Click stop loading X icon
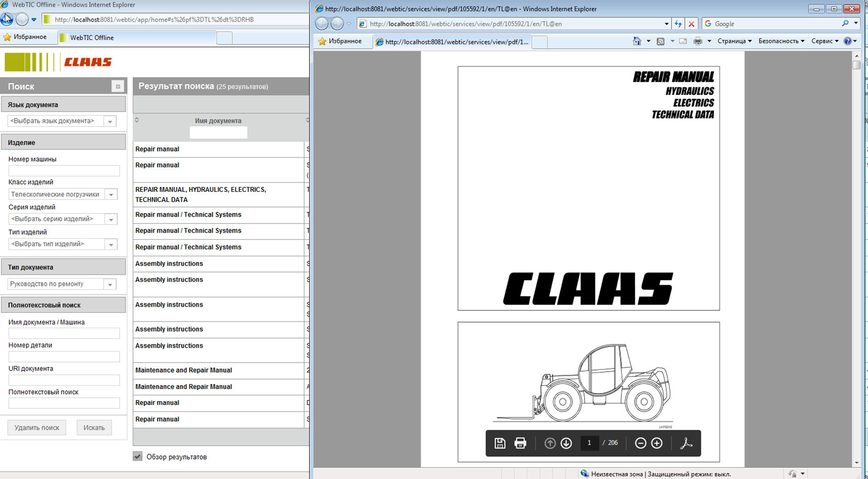 691,24
